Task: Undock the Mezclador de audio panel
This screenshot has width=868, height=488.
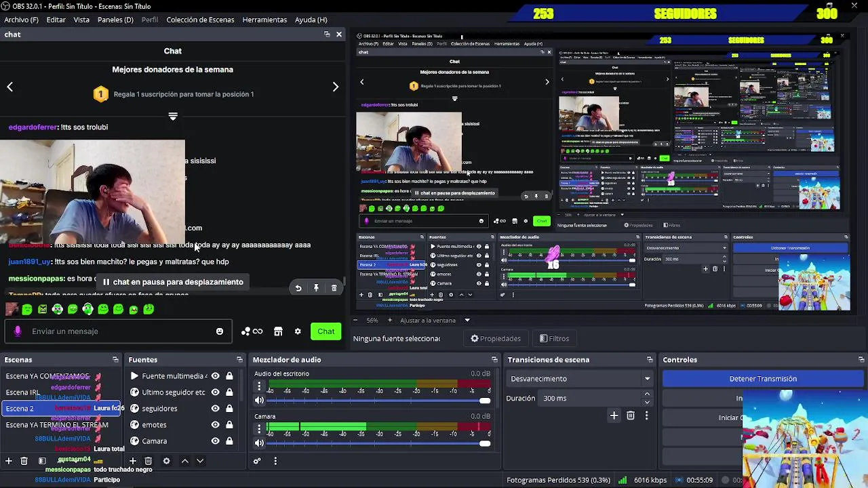Action: (494, 360)
